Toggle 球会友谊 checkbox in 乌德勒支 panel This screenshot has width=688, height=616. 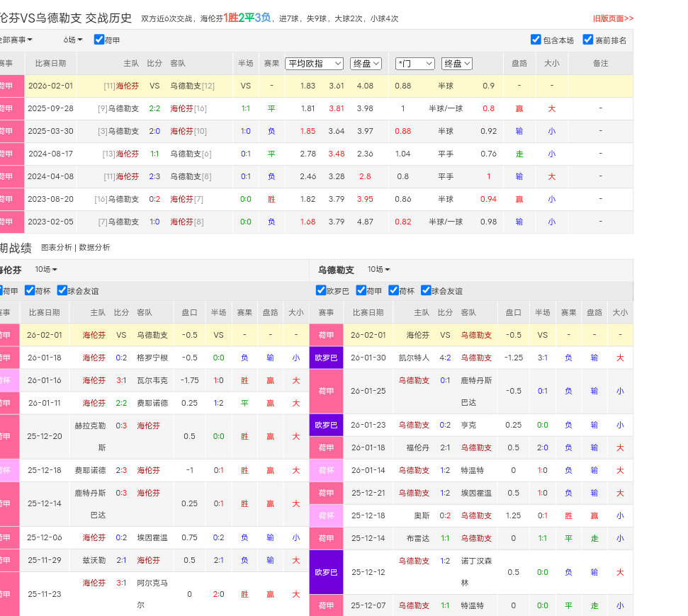pos(426,290)
